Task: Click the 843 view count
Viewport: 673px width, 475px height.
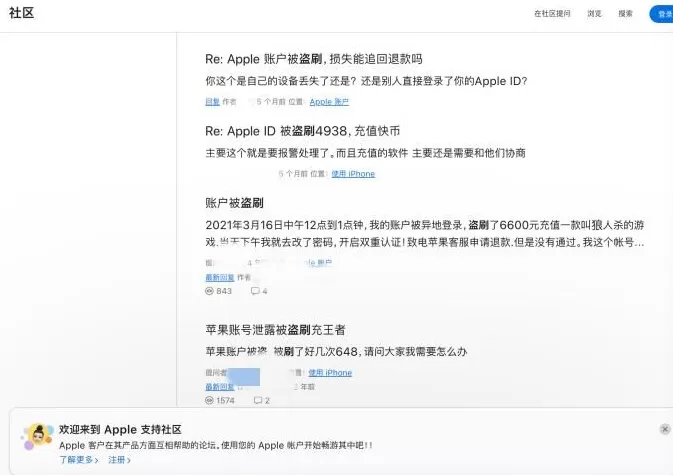Action: coord(224,291)
